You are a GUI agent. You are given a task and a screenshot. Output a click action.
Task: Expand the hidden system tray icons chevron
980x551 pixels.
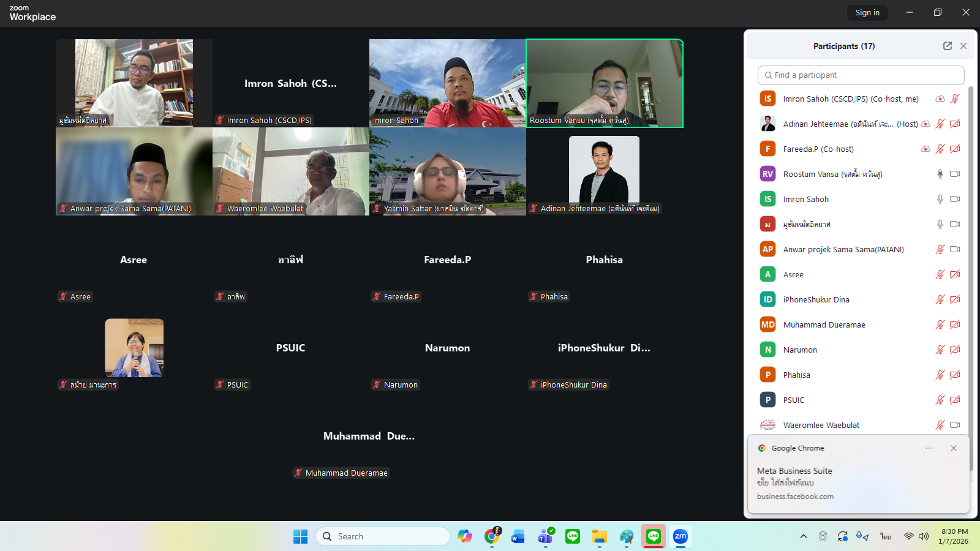tap(803, 536)
